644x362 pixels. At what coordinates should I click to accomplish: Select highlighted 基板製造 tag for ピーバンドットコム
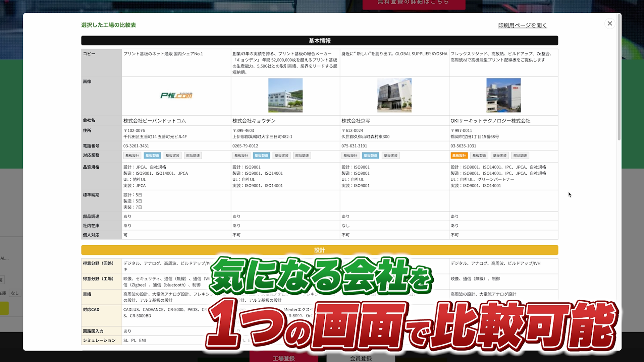[x=152, y=156]
